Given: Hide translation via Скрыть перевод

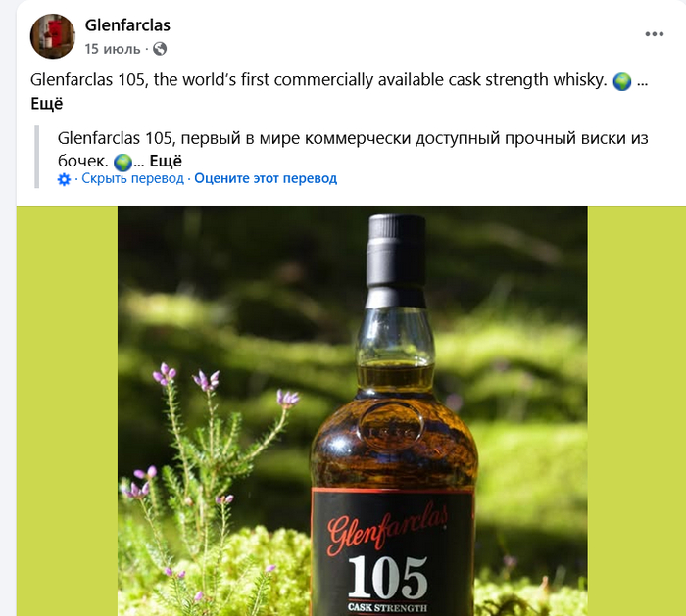Looking at the screenshot, I should click(x=132, y=178).
